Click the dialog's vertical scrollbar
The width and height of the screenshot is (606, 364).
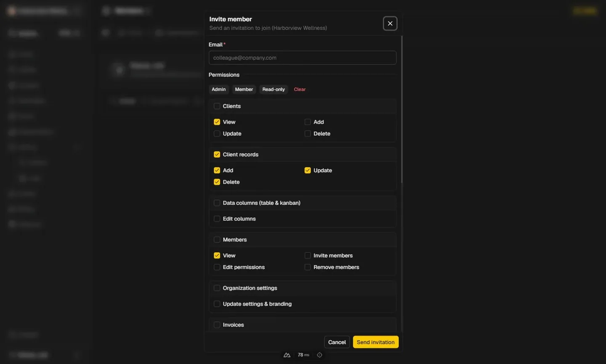coord(402,109)
